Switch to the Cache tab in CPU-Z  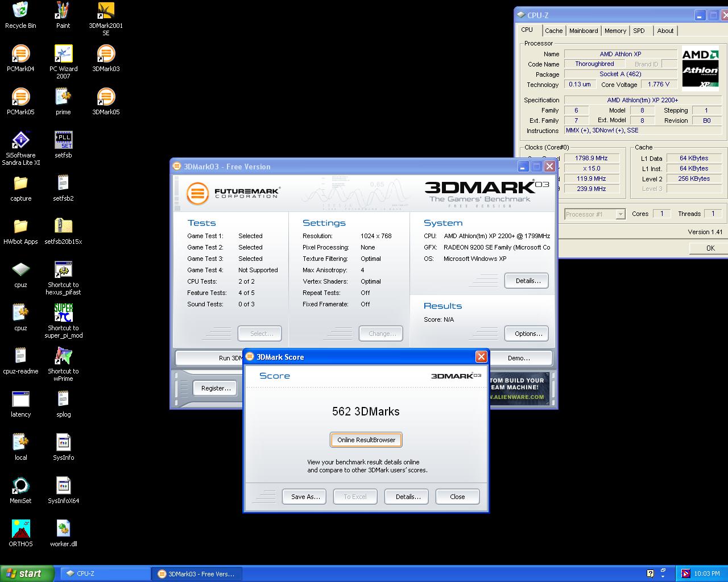pyautogui.click(x=553, y=31)
